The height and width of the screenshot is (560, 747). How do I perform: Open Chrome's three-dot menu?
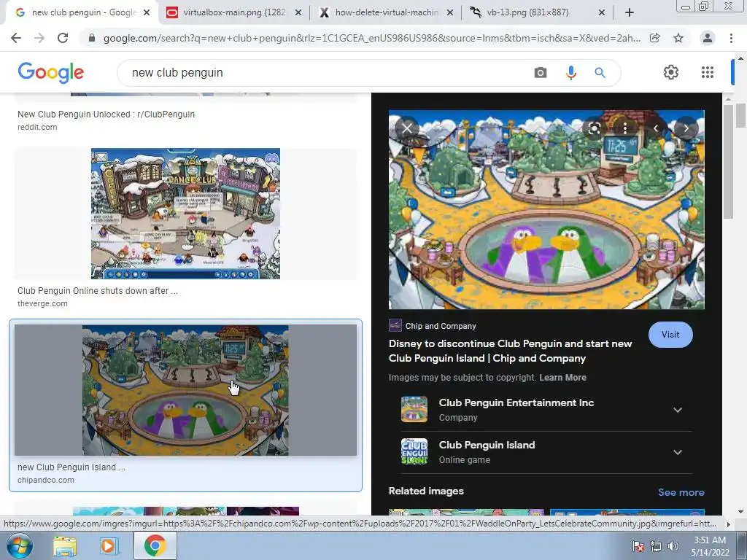(x=731, y=38)
